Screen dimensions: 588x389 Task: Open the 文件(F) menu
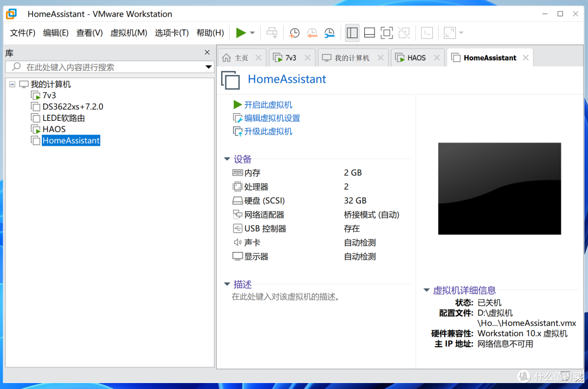[22, 33]
